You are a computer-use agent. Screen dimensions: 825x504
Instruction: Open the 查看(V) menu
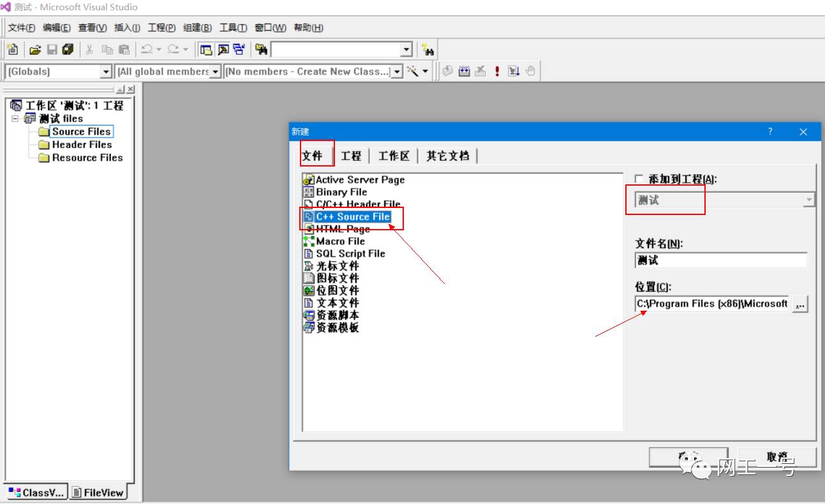click(x=93, y=27)
